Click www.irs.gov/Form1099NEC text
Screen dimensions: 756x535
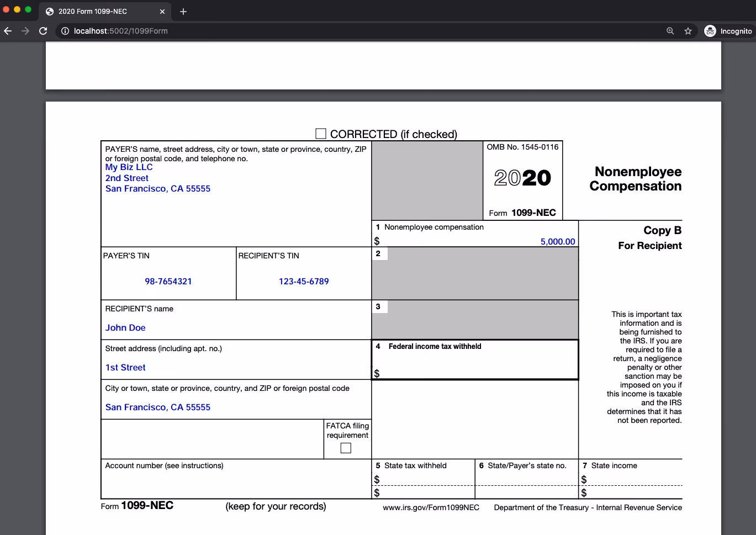(x=431, y=507)
